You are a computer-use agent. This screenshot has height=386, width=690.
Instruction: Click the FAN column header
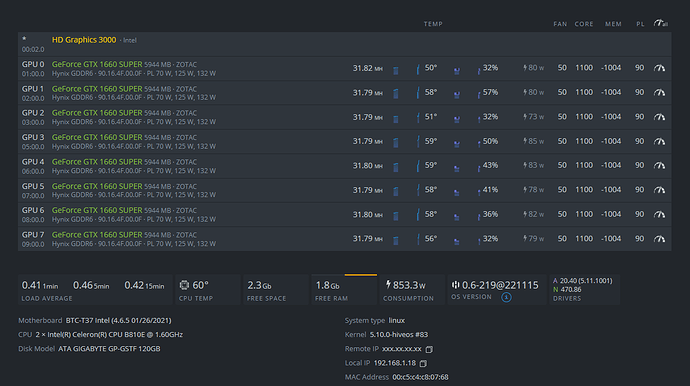pyautogui.click(x=560, y=24)
